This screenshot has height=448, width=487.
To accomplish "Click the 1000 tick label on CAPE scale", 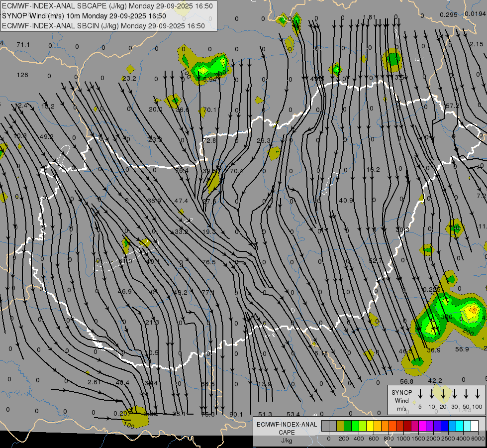I will click(403, 439).
